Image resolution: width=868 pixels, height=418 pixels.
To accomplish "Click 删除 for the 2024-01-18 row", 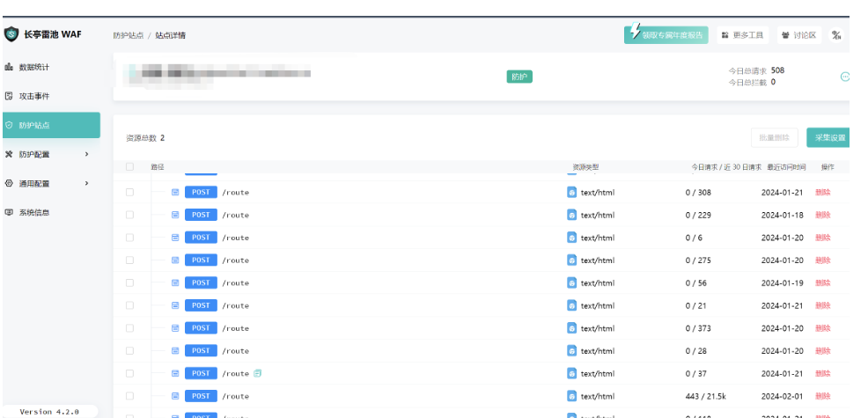I will point(822,215).
